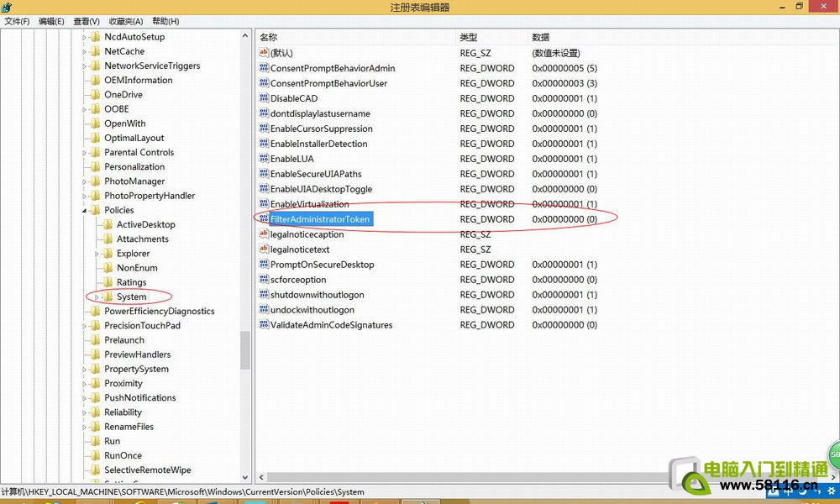
Task: Click the ConsentPromptBehaviorAdmin DWORD icon
Action: [x=264, y=68]
